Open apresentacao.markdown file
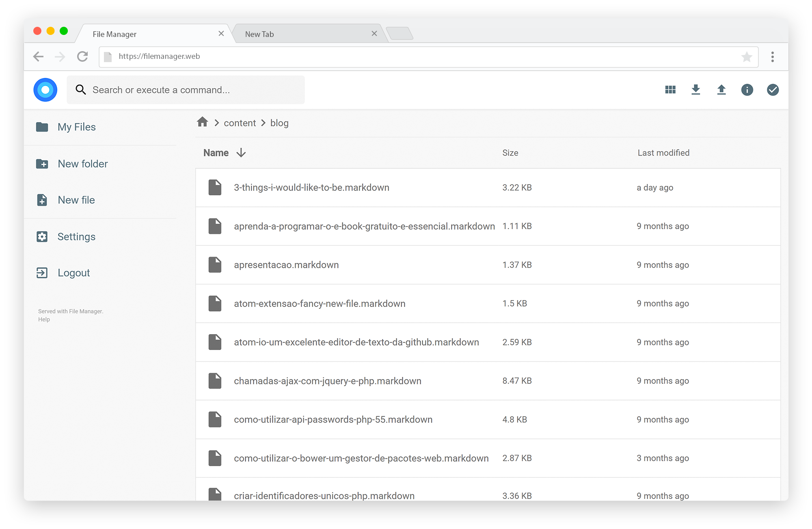 pyautogui.click(x=286, y=265)
